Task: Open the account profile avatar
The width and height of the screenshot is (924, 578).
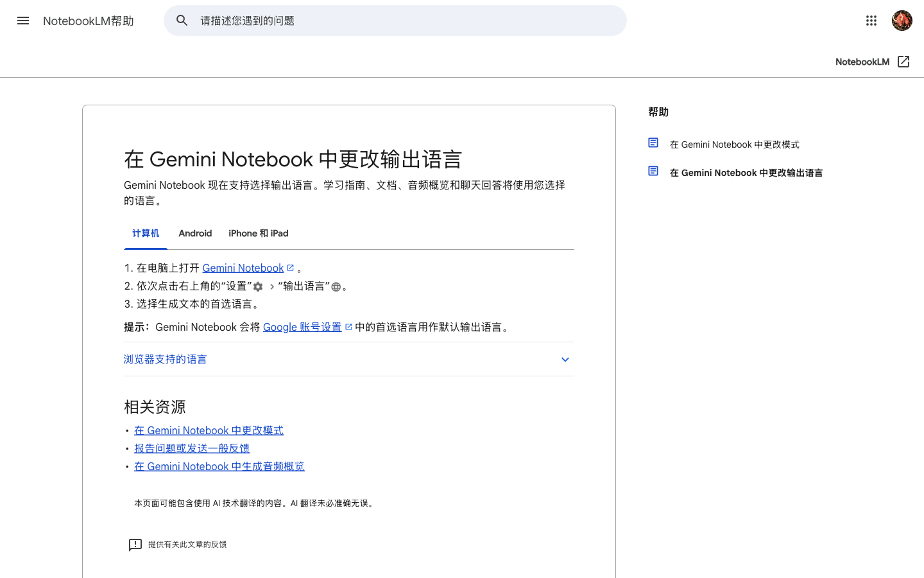Action: (902, 21)
